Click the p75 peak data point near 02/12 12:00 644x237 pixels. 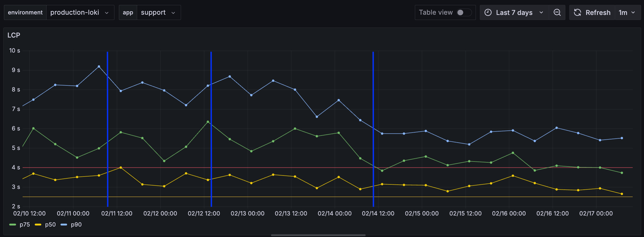point(208,122)
